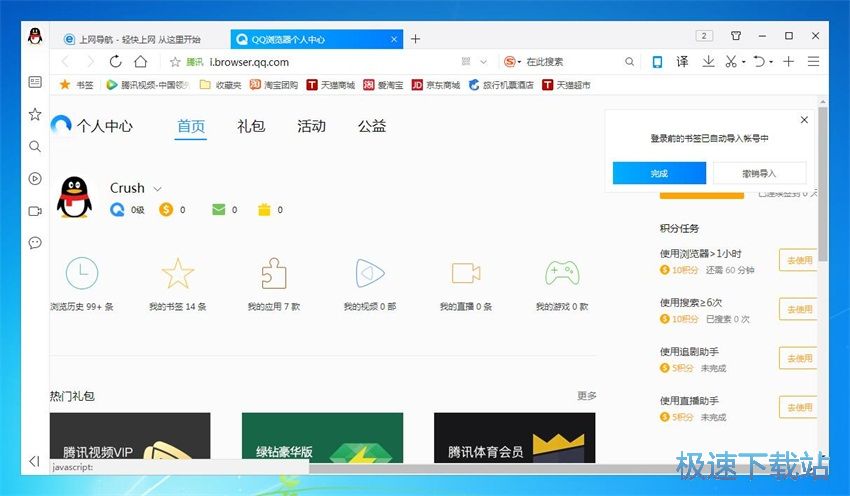The width and height of the screenshot is (850, 496).
Task: Open the 收藏夹 bookmark folder
Action: 221,85
